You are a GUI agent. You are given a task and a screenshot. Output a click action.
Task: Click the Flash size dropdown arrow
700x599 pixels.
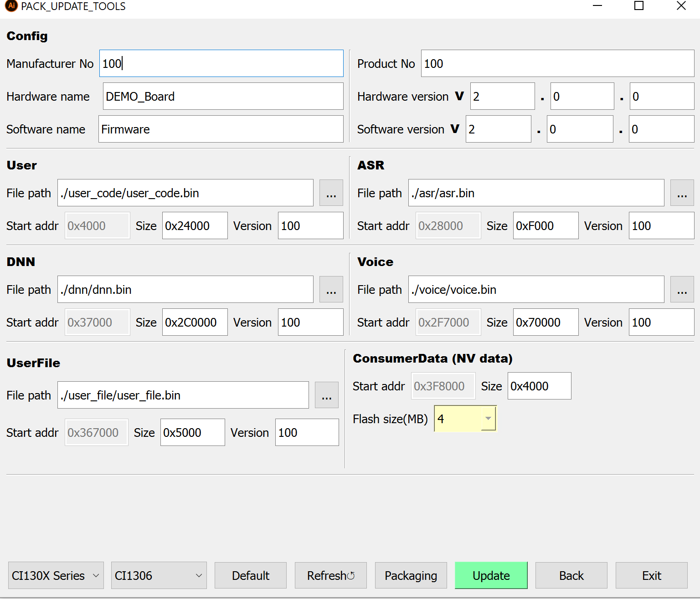pos(489,418)
